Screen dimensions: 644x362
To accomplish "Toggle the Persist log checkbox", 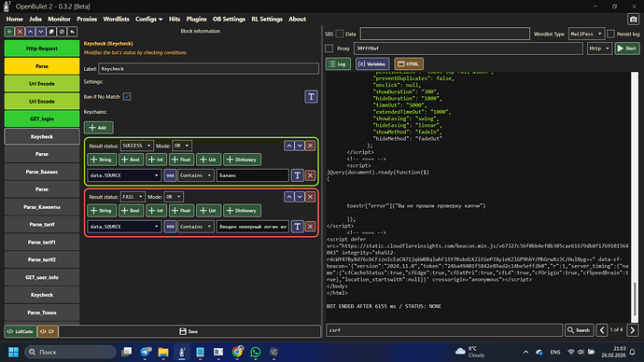I will (610, 34).
